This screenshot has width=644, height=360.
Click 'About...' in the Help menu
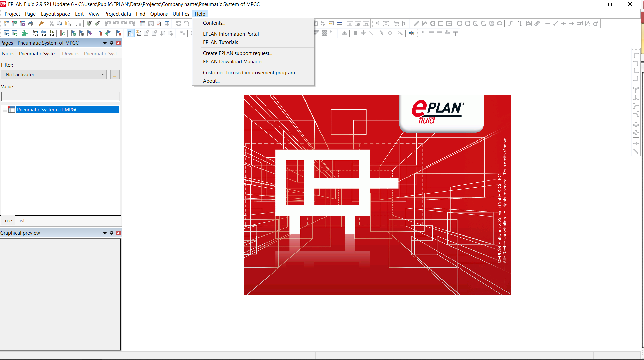(211, 81)
